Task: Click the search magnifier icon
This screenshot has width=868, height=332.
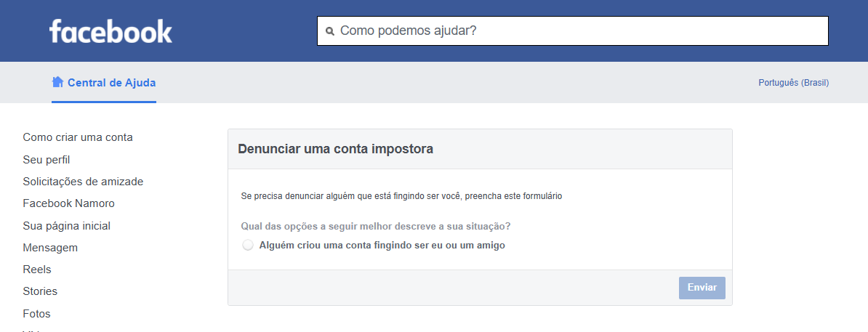Action: (330, 31)
